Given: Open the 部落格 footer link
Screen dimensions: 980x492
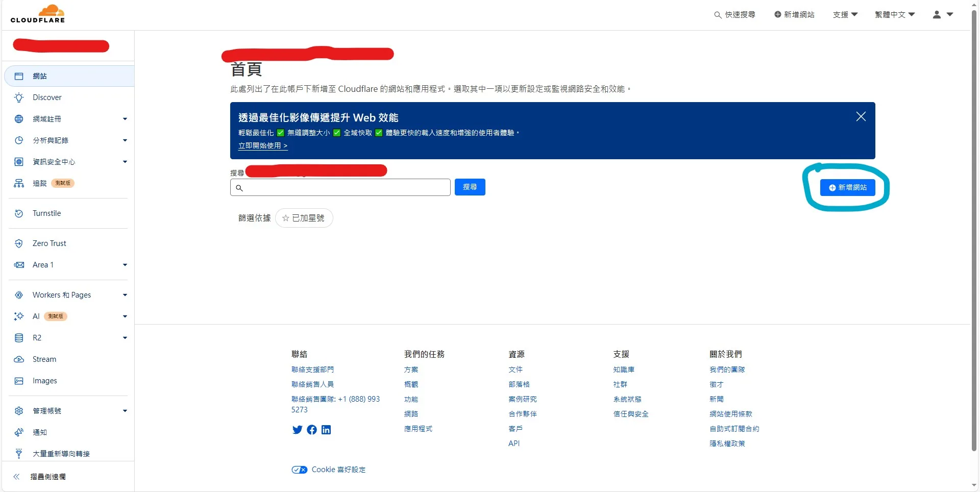Looking at the screenshot, I should point(519,384).
